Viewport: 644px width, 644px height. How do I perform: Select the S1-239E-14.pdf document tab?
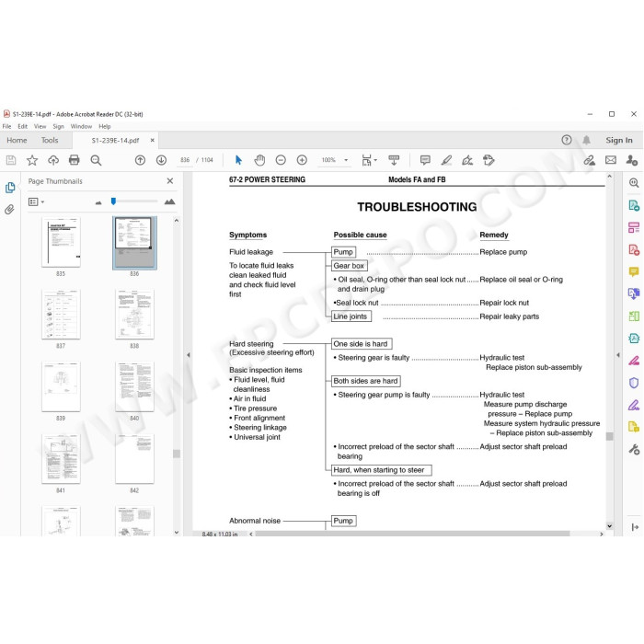tap(115, 141)
